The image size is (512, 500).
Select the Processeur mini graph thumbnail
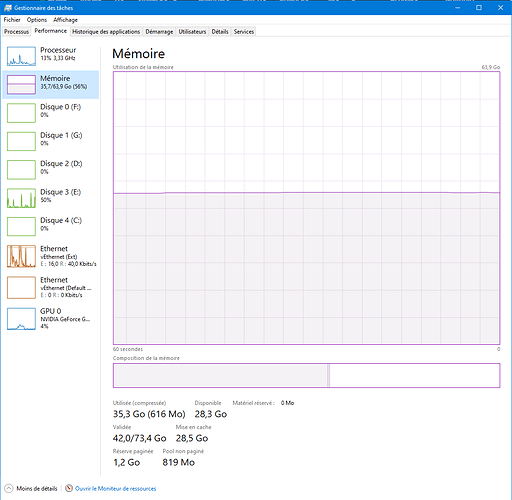21,56
